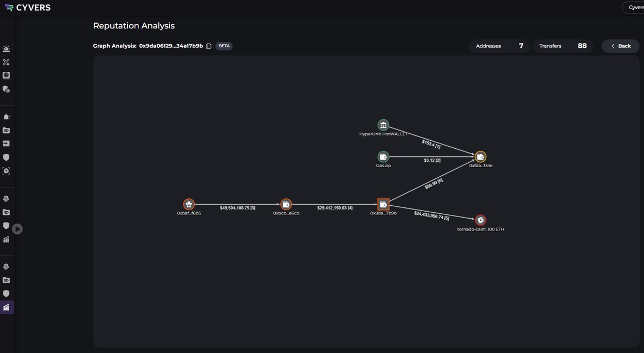Viewport: 644px width, 353px height.
Task: Select the 0xbaf…f8b5 attacker node
Action: click(189, 204)
